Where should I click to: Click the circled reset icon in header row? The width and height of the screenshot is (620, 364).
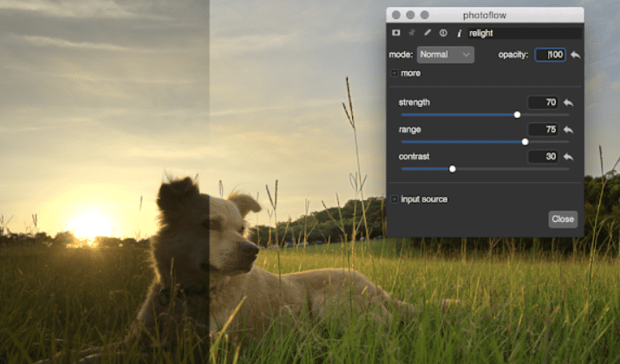[x=443, y=33]
